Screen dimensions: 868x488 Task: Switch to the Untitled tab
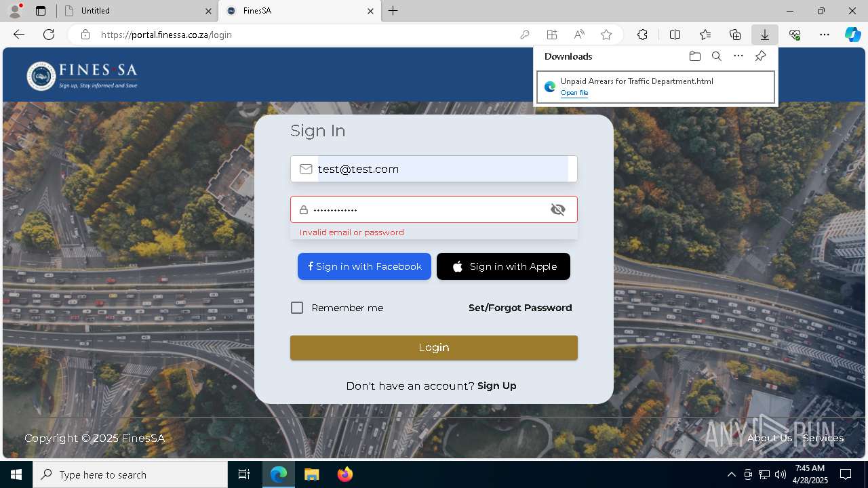coord(136,11)
